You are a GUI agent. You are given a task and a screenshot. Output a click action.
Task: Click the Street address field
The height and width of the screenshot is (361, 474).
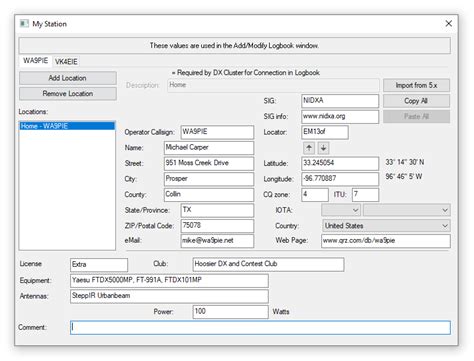coord(209,163)
